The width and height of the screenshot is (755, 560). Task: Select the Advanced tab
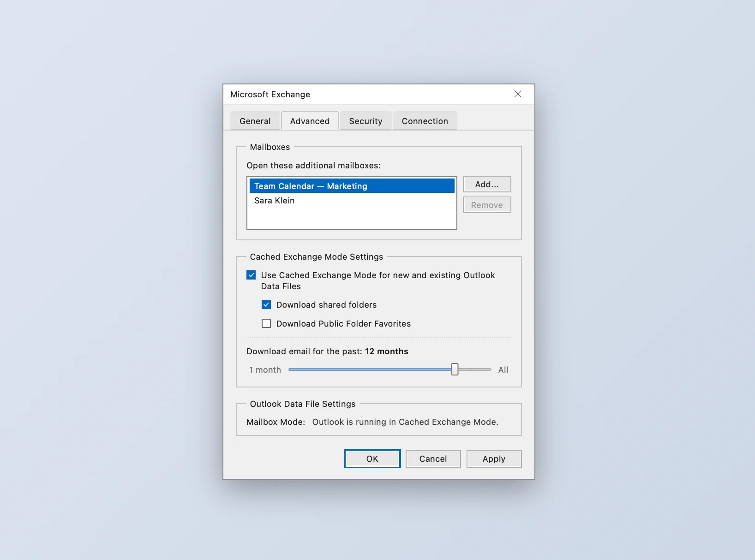pos(310,121)
